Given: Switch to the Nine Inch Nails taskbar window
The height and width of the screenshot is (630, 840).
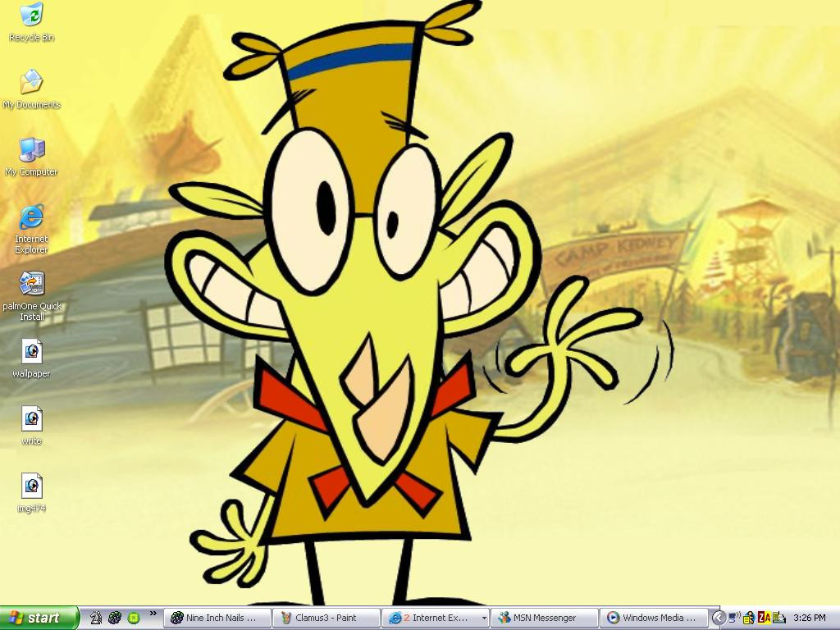Looking at the screenshot, I should 217,618.
